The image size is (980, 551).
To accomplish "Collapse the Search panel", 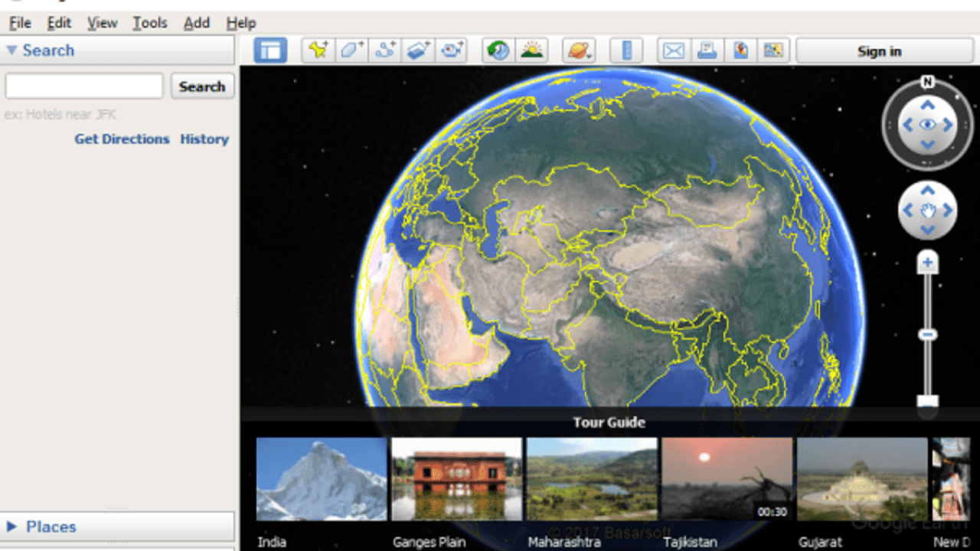I will coord(11,51).
